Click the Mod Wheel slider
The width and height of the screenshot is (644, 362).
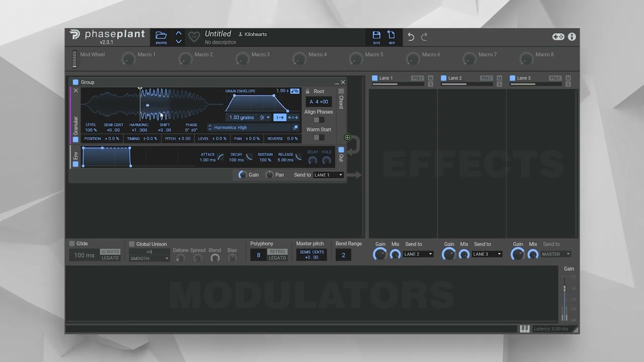click(74, 58)
